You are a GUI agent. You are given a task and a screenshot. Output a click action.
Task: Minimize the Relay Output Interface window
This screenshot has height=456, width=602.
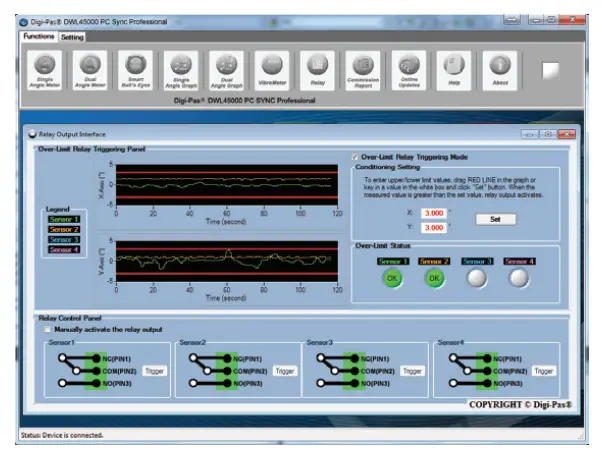tap(530, 134)
